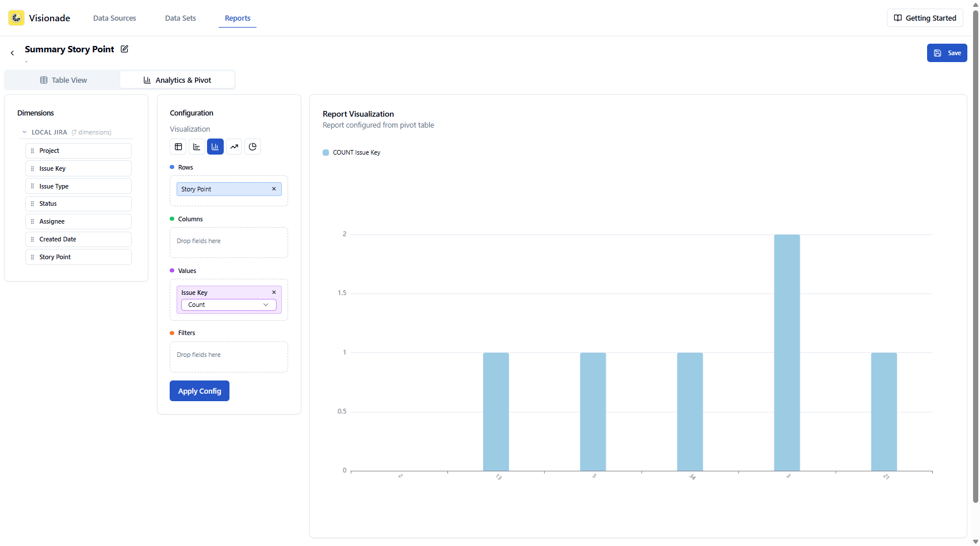Select the Assignee dimension
The width and height of the screenshot is (980, 546).
click(x=78, y=221)
